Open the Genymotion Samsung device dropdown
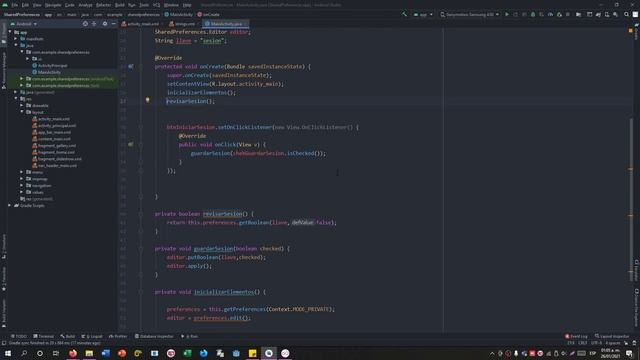Viewport: 640px width, 360px height. click(x=469, y=14)
